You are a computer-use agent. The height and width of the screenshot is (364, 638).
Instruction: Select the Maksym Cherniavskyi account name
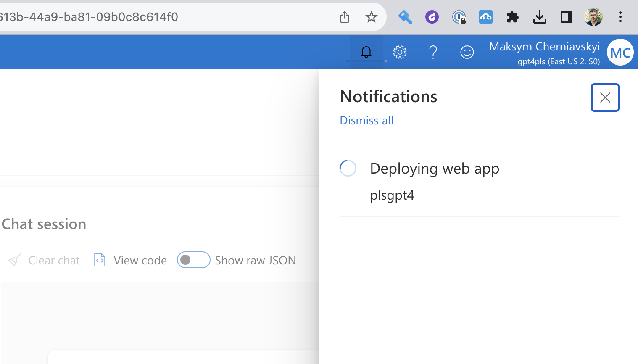(x=544, y=46)
